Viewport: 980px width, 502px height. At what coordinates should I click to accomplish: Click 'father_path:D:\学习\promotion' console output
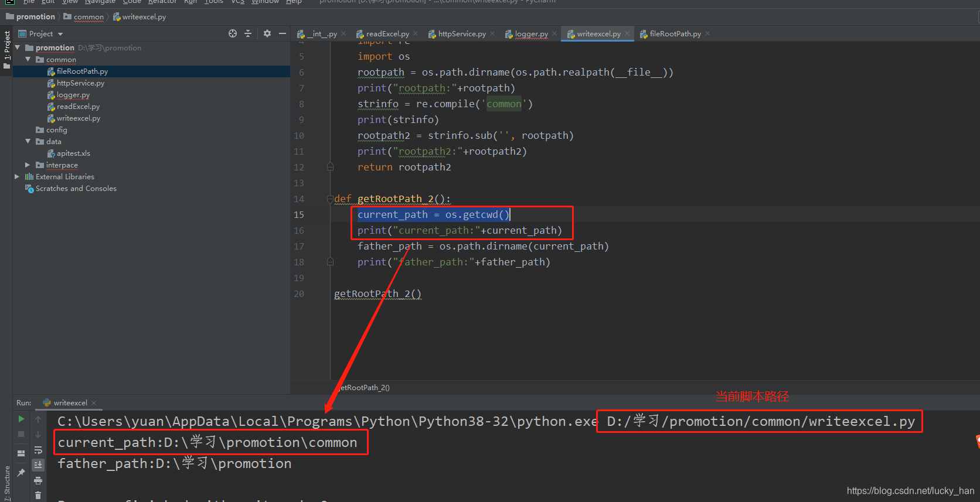pyautogui.click(x=175, y=464)
